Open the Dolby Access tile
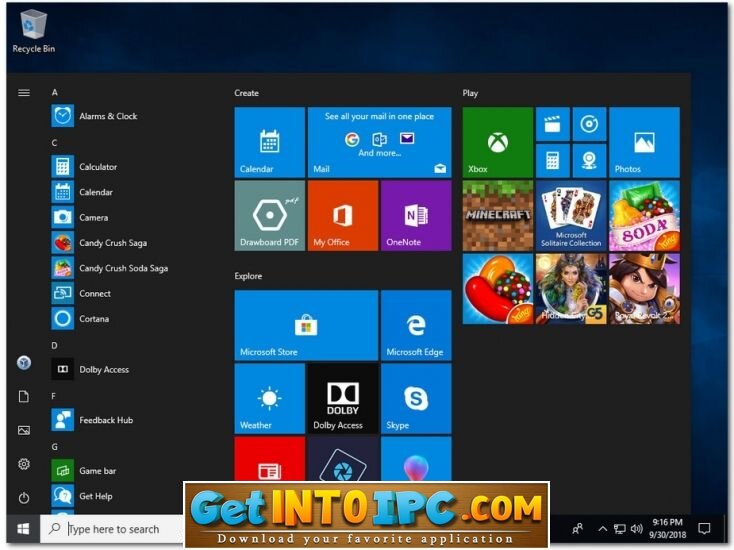The height and width of the screenshot is (550, 734). (x=343, y=398)
